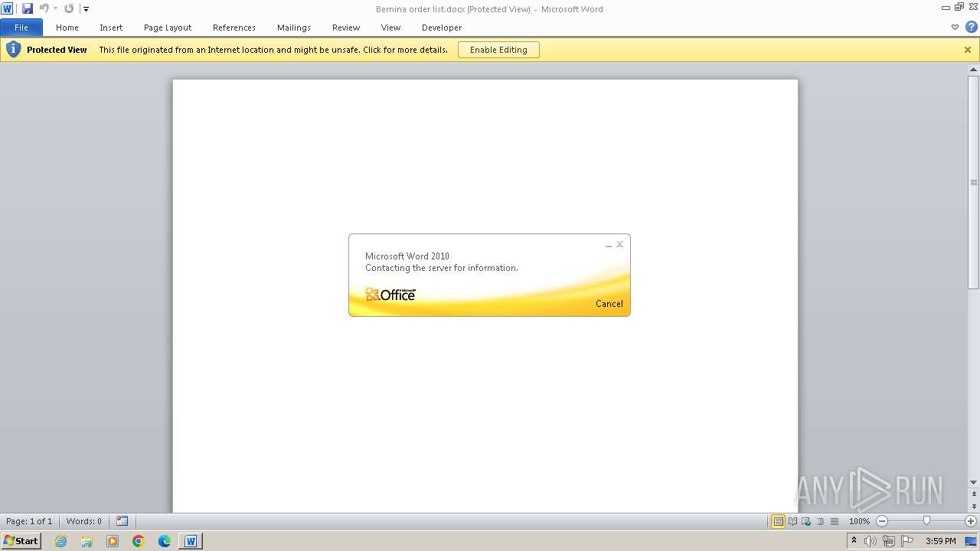Save the document using the floppy disk icon
Viewport: 980px width, 551px height.
point(28,8)
